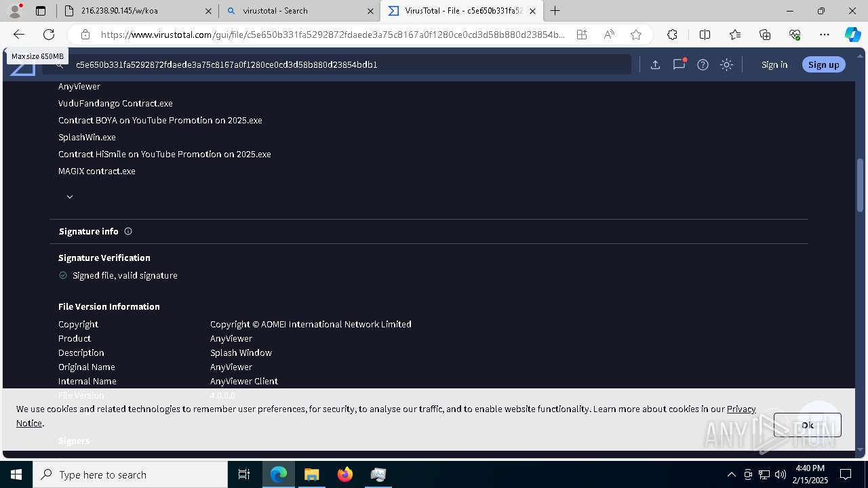Click the Windows taskbar search box

(130, 474)
